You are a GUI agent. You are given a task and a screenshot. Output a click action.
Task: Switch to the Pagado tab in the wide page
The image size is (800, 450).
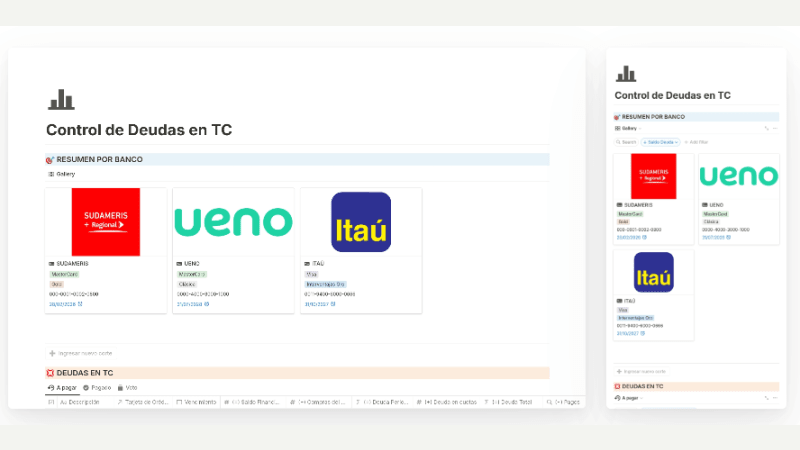point(97,388)
